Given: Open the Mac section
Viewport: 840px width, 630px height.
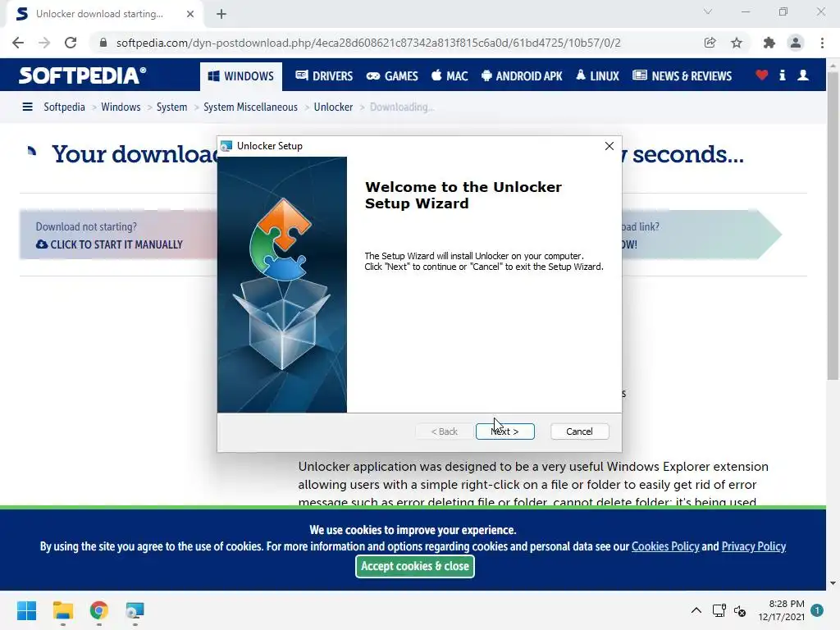Looking at the screenshot, I should pyautogui.click(x=450, y=76).
